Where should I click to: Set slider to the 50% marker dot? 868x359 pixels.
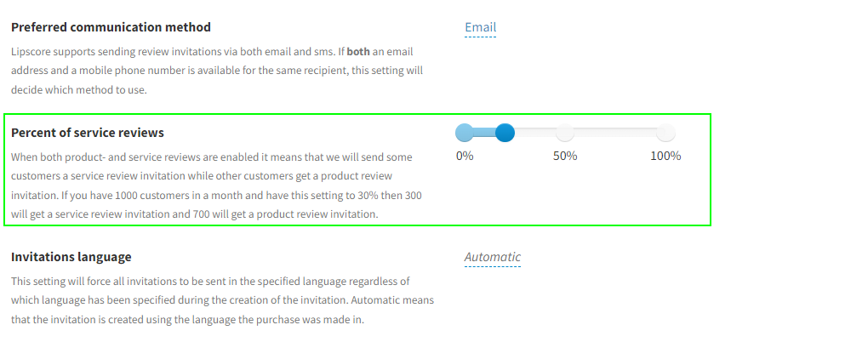pos(565,133)
